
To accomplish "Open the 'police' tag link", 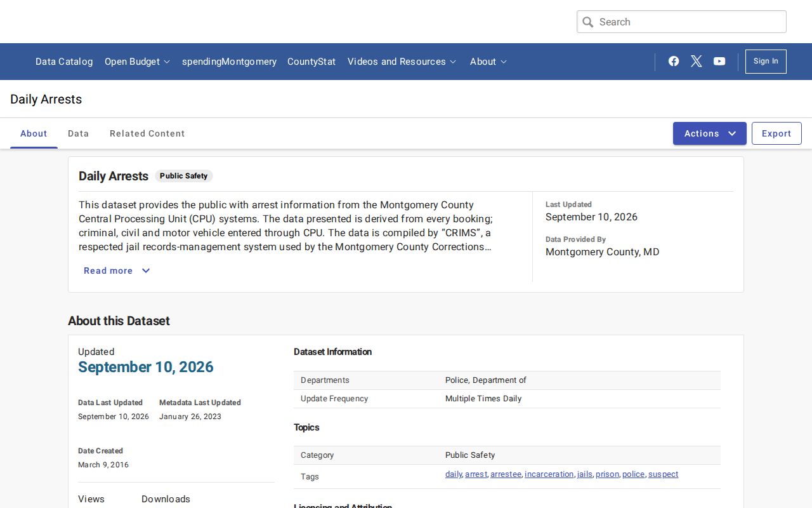I will 633,474.
